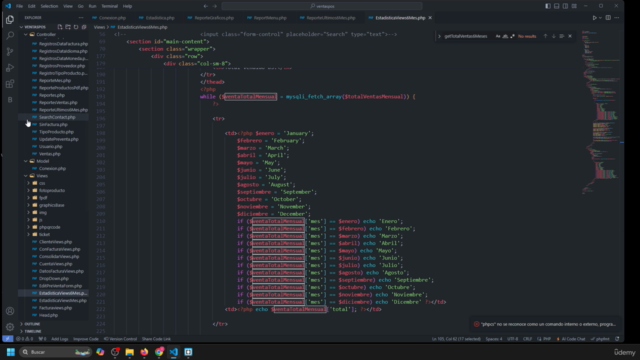
Task: Open the Manage gear in activity bar
Action: click(10, 327)
